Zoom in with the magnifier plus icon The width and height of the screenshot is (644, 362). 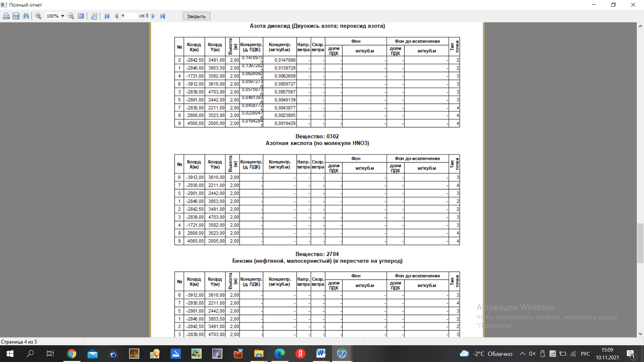(x=38, y=16)
